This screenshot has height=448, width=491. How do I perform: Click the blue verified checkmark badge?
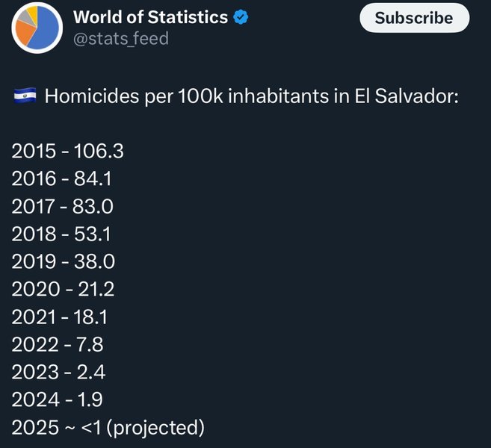(241, 17)
